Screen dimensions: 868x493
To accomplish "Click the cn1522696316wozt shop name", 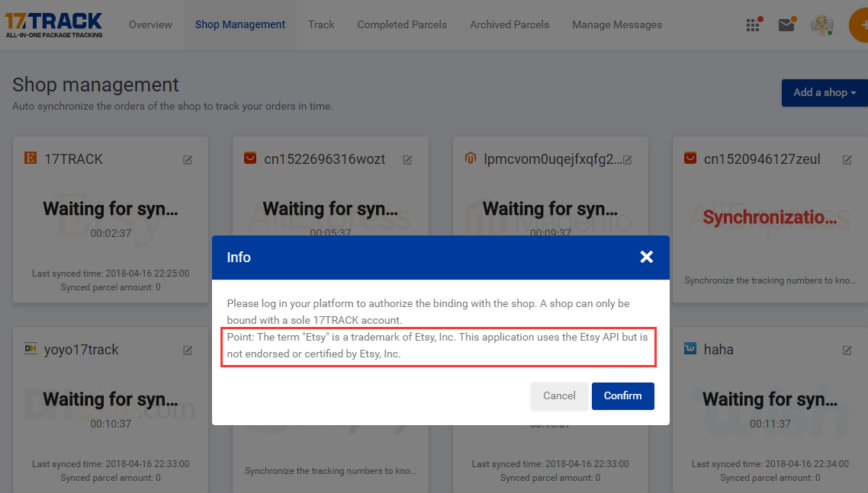I will tap(324, 159).
